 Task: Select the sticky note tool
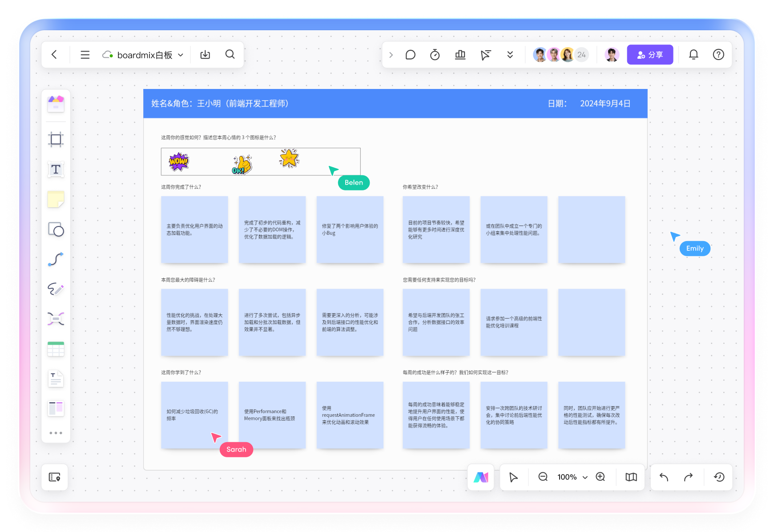56,199
